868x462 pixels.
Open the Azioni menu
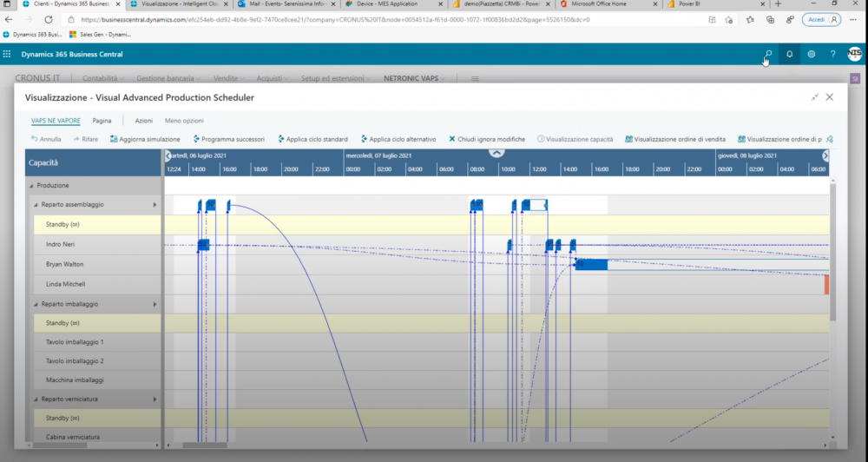[x=143, y=120]
